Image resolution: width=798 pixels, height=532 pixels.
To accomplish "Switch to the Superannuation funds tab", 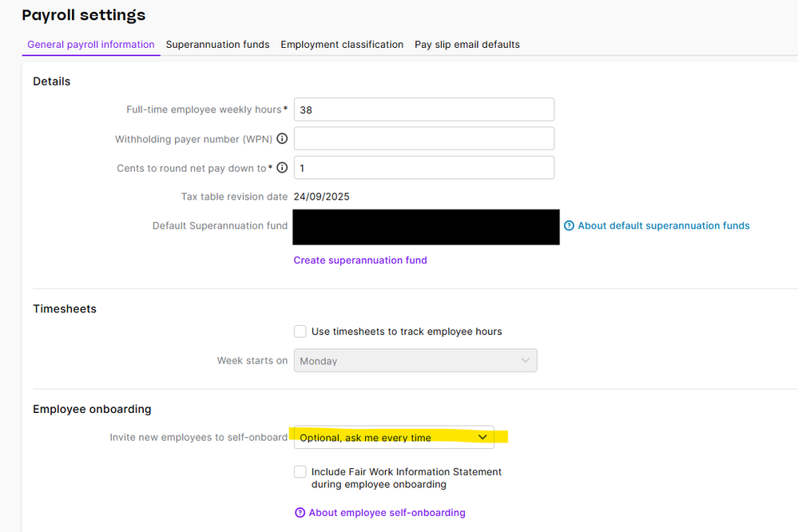I will [x=217, y=45].
